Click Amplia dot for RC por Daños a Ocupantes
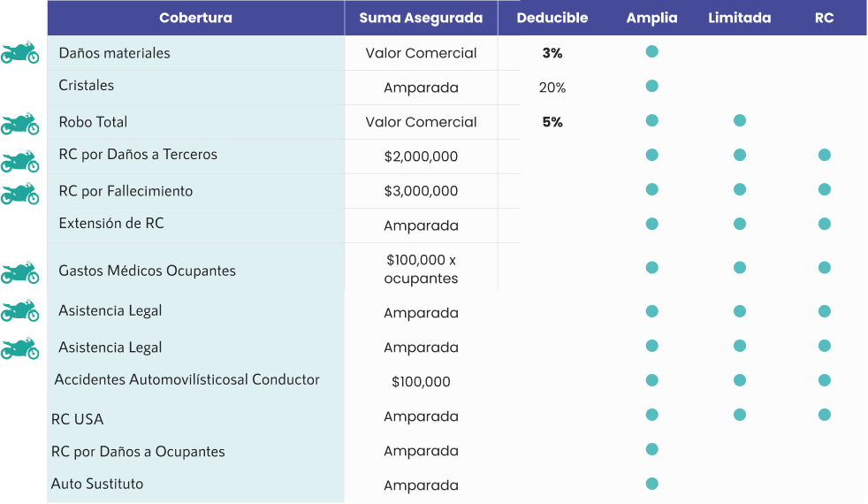 pos(651,449)
